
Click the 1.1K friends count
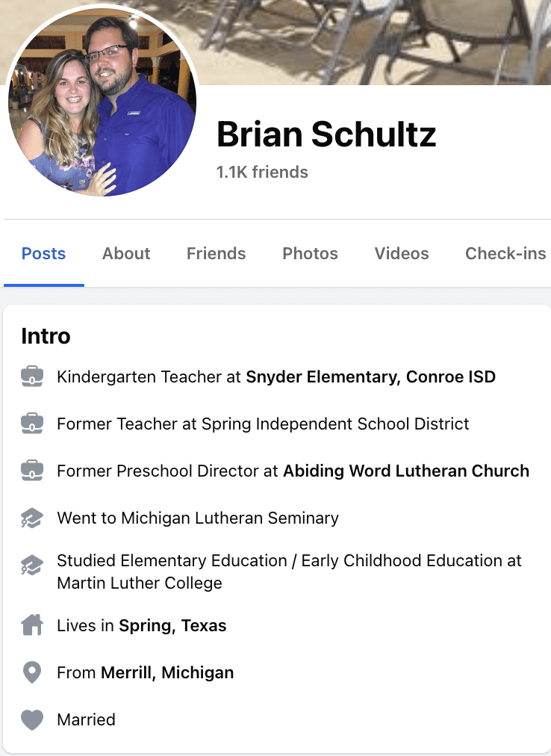262,173
